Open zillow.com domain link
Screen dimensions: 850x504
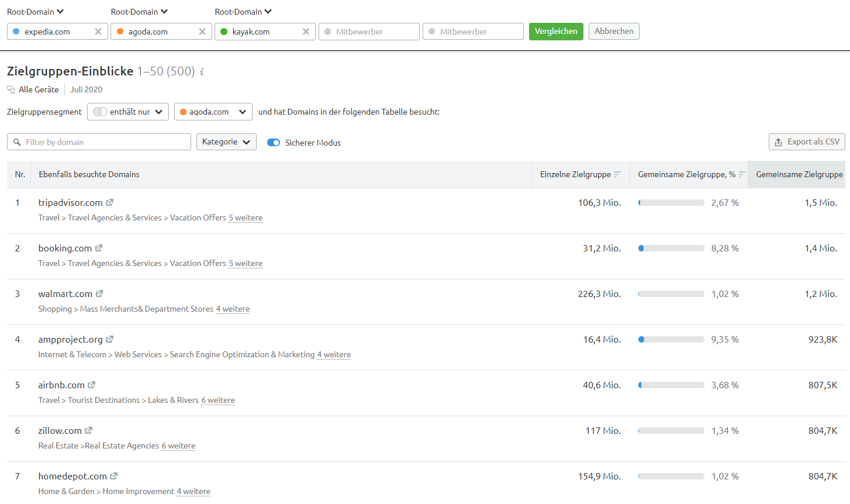pos(60,430)
